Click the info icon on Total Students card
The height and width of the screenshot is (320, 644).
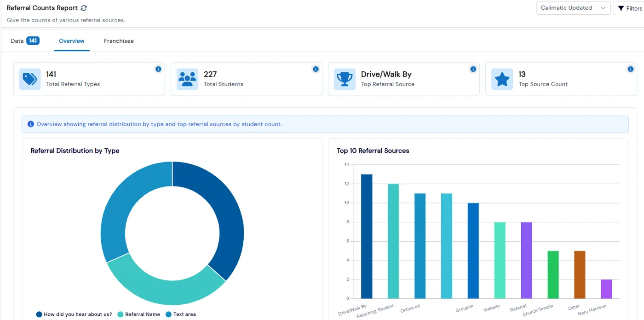pyautogui.click(x=316, y=69)
